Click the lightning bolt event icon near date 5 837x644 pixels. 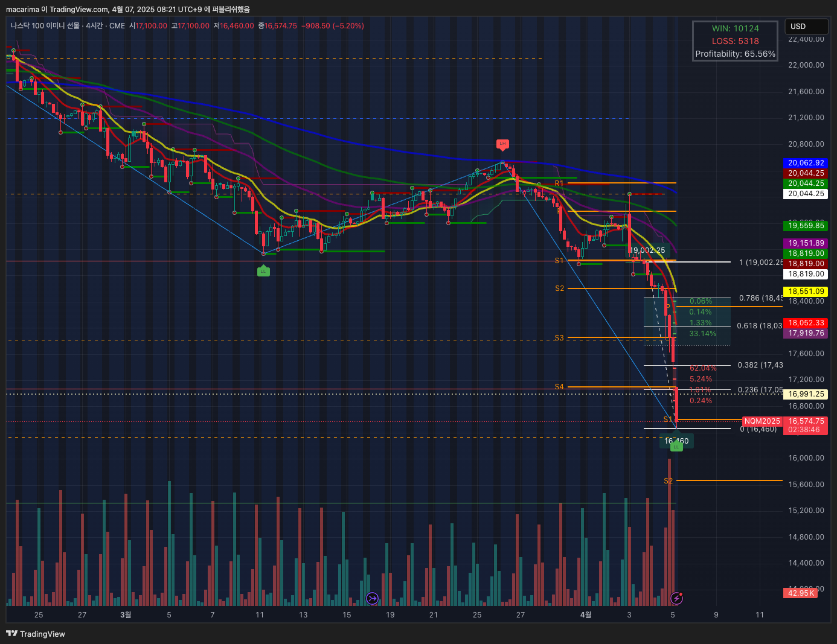click(677, 598)
